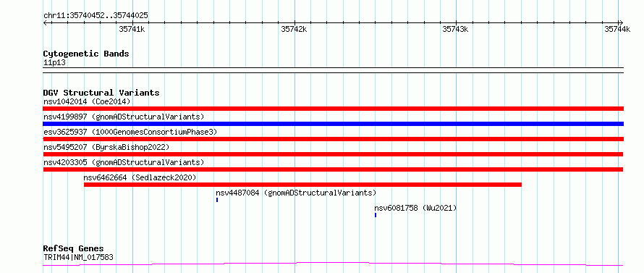Open nsv6081758 (Wu2021) label

(x=415, y=208)
